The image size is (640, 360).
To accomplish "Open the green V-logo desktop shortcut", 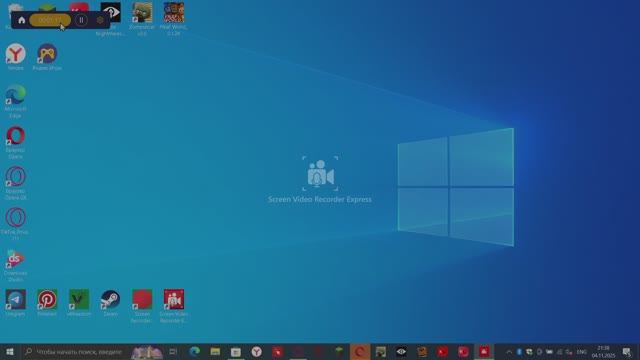I will [x=79, y=303].
